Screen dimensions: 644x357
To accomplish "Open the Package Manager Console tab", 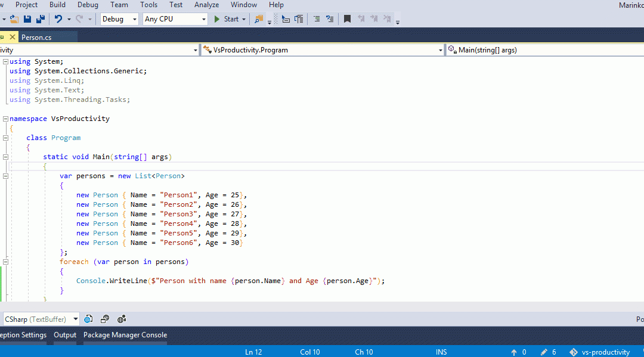I will pyautogui.click(x=125, y=335).
